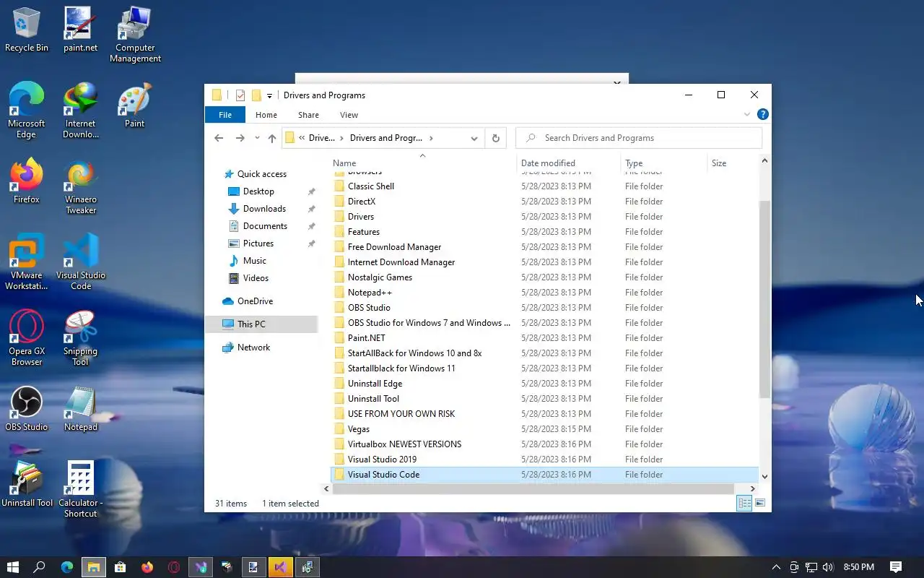The height and width of the screenshot is (578, 924).
Task: Select the Snipping Tool desktop shortcut
Action: coord(80,338)
